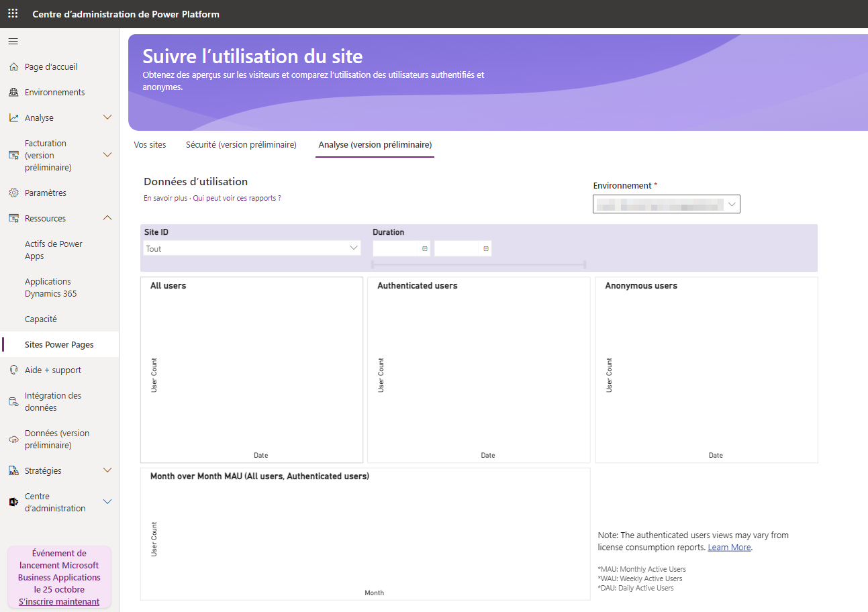
Task: Click the Aide + support headset icon
Action: pos(13,370)
